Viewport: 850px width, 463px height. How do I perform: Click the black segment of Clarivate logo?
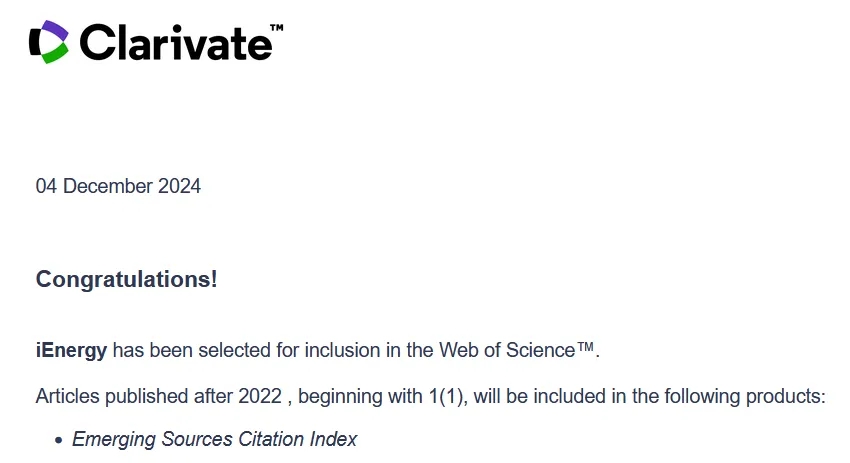35,42
